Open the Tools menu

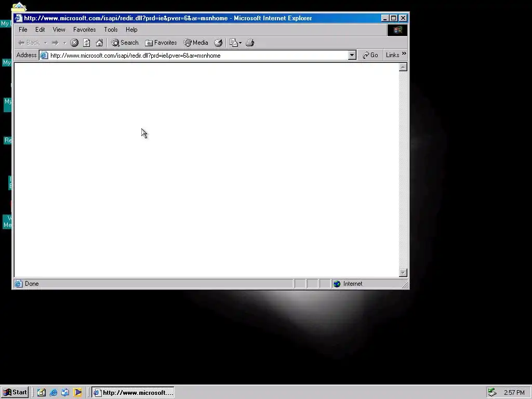(111, 30)
